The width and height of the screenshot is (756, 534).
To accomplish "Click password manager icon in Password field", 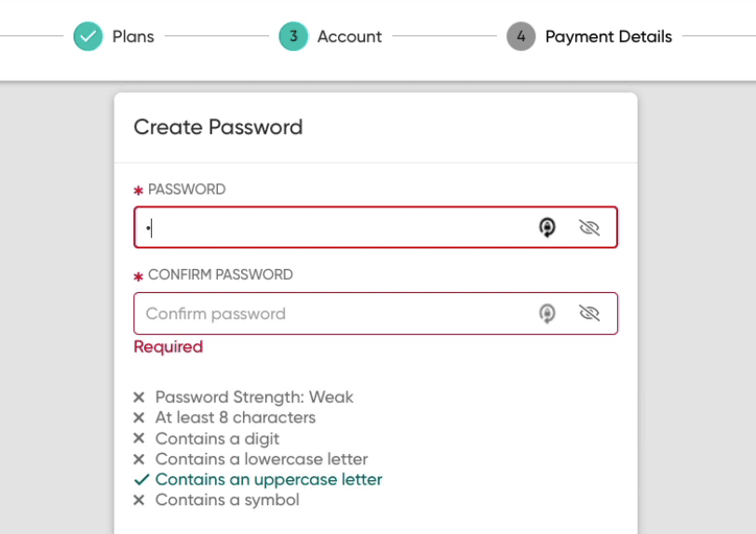I will 547,228.
